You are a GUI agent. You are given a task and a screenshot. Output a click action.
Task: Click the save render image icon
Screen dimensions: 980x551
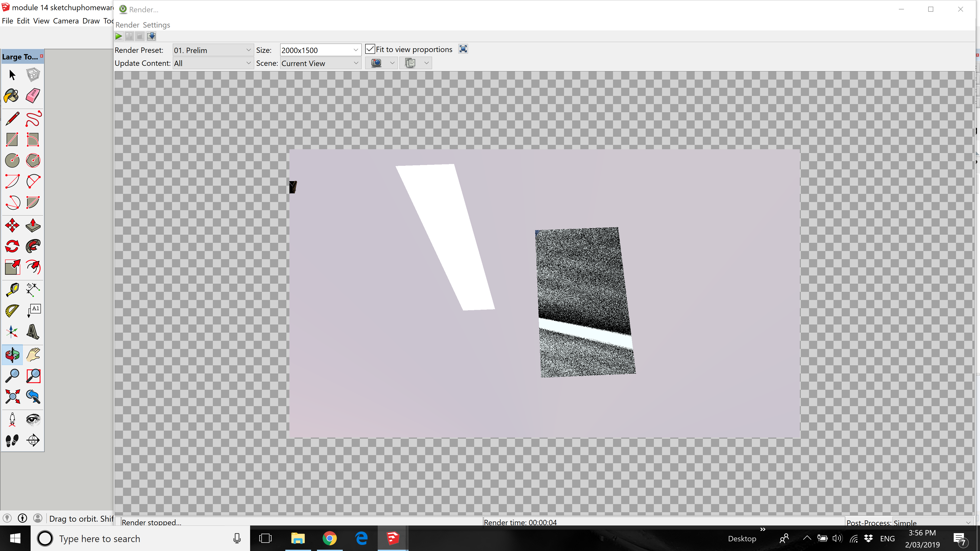pyautogui.click(x=151, y=36)
